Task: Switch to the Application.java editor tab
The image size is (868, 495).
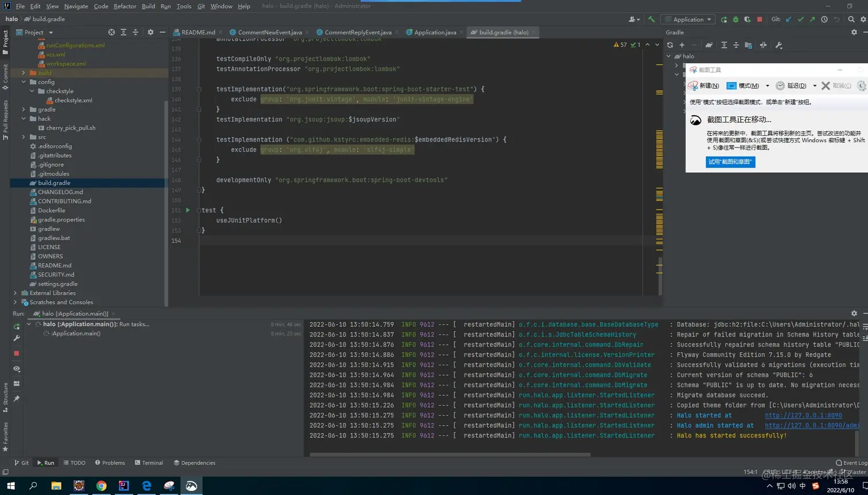Action: click(x=435, y=32)
